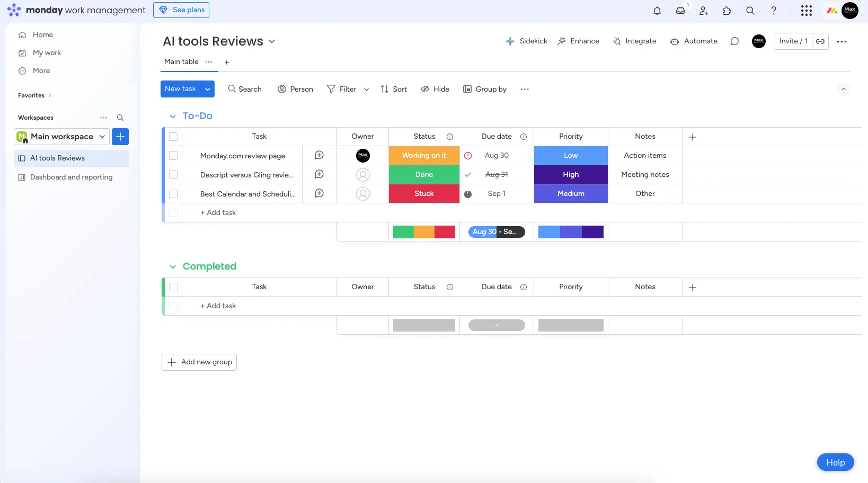Open Main table tab options dots
Screen dimensions: 868x483
[209, 62]
